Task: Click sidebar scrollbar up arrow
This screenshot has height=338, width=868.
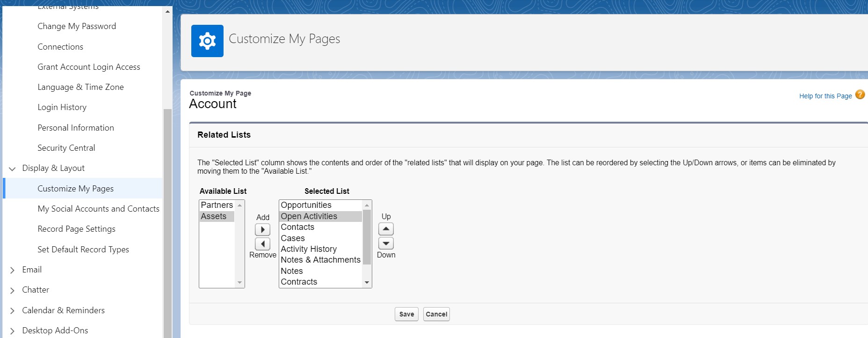Action: (x=167, y=11)
